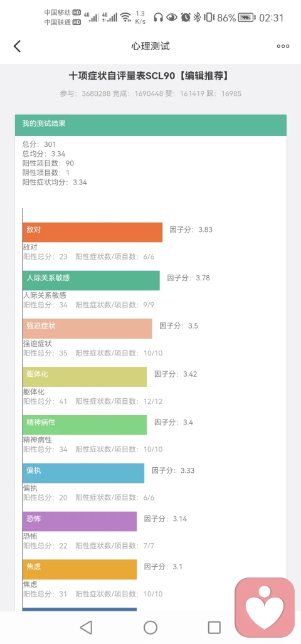Tap the battery icon in status bar
The image size is (301, 644).
(246, 18)
